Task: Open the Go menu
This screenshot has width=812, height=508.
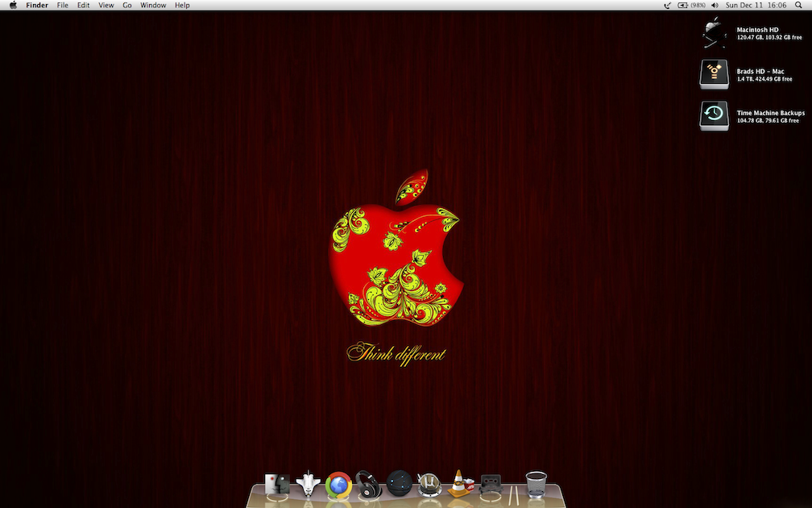Action: point(127,5)
